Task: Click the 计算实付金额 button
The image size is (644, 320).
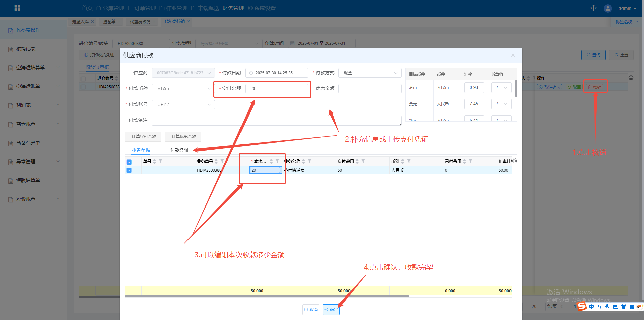Action: [143, 137]
